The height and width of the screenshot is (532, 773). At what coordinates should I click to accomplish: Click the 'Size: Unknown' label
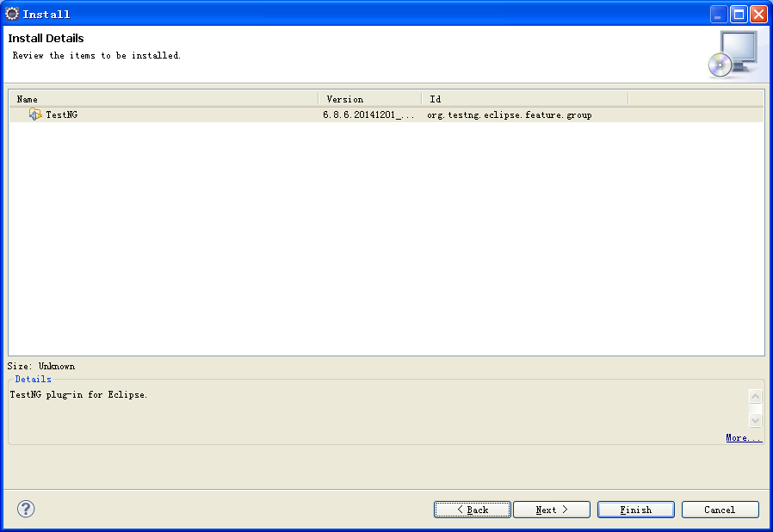(x=41, y=367)
